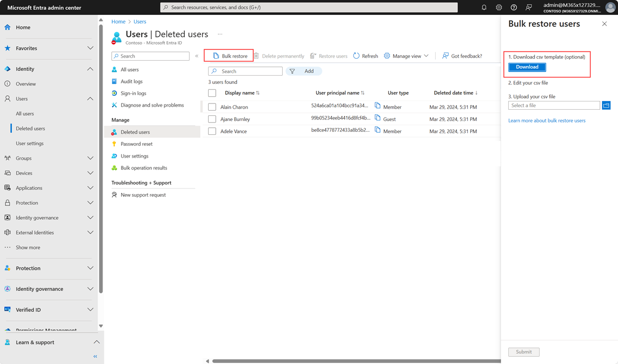618x364 pixels.
Task: Sort by Deleted date time column
Action: (x=456, y=93)
